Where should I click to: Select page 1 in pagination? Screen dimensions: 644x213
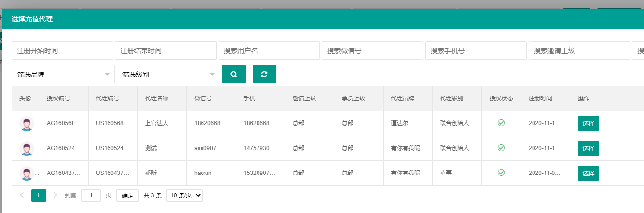pyautogui.click(x=38, y=195)
